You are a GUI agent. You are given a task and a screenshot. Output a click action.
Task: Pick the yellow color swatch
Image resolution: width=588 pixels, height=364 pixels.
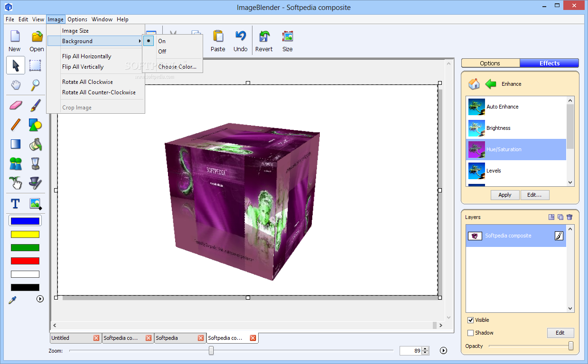coord(25,234)
